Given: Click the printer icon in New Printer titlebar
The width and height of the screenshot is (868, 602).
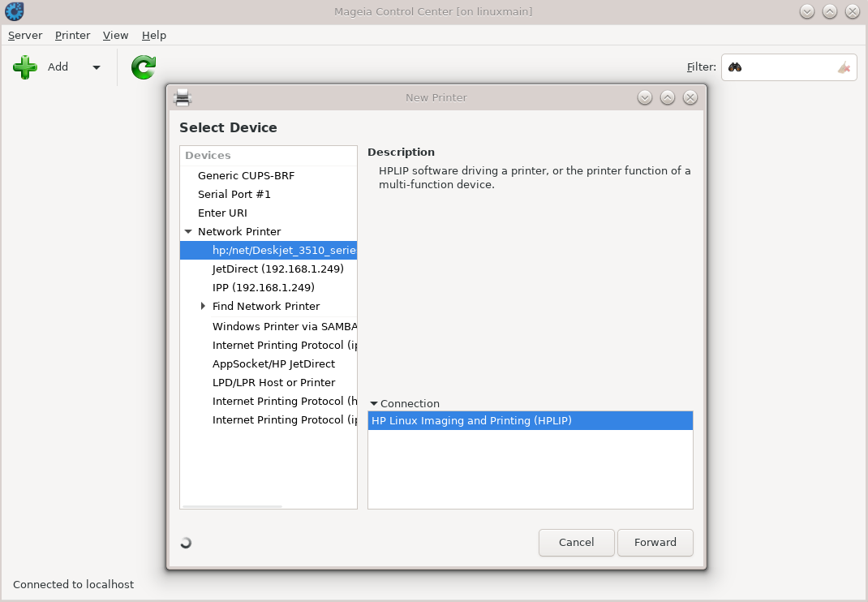Looking at the screenshot, I should (183, 97).
